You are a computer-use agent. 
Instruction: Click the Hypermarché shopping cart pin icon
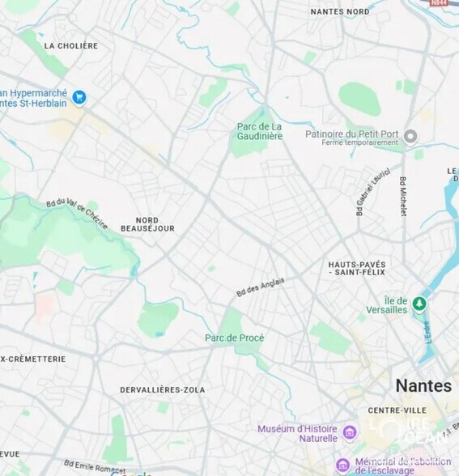pyautogui.click(x=79, y=98)
